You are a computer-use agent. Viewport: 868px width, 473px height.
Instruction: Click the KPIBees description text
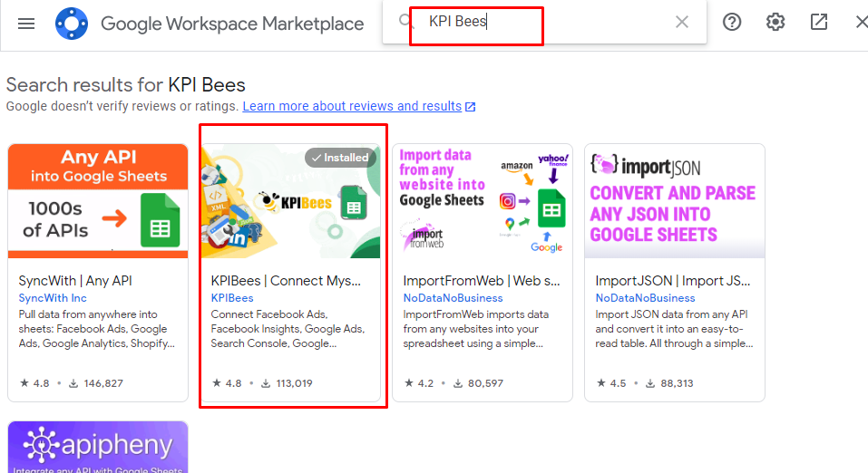288,329
